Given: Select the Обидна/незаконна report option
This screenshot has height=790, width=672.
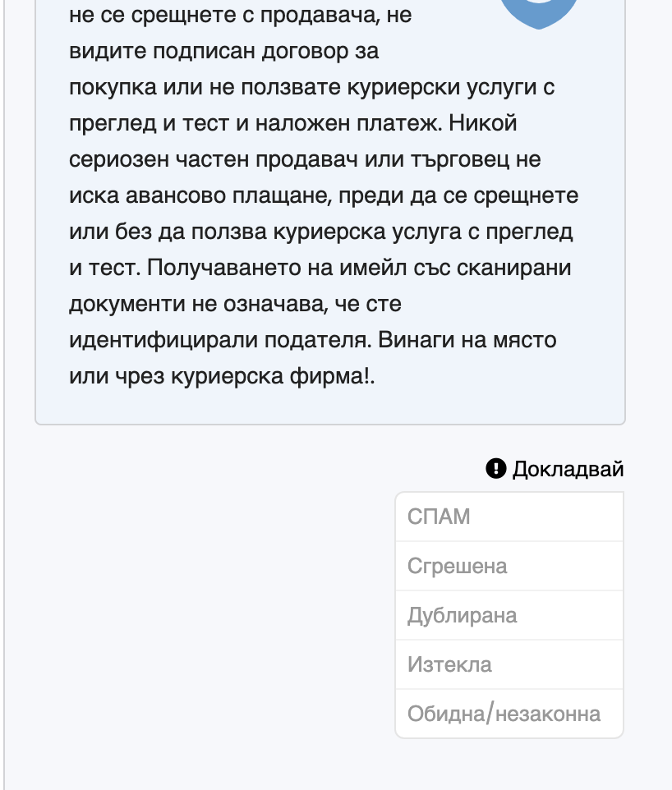Looking at the screenshot, I should pyautogui.click(x=509, y=714).
